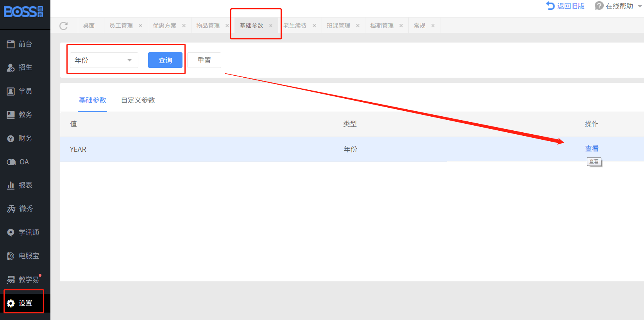Switch to the 桌面 tab

pos(89,26)
